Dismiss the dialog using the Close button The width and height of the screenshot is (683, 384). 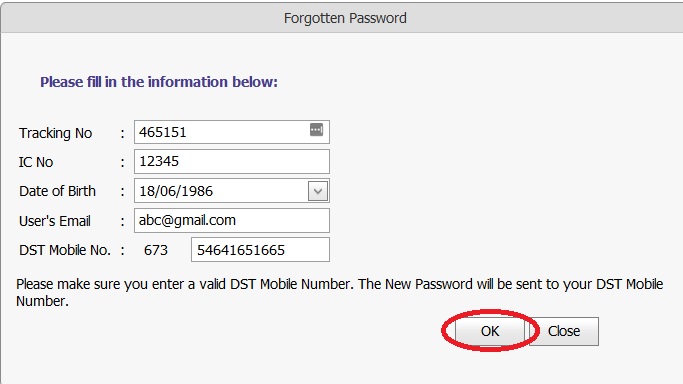[564, 331]
